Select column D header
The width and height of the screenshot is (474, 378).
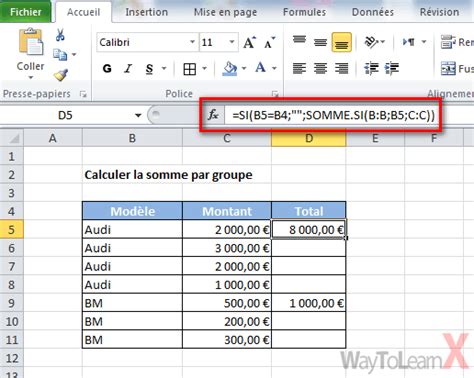(x=309, y=138)
